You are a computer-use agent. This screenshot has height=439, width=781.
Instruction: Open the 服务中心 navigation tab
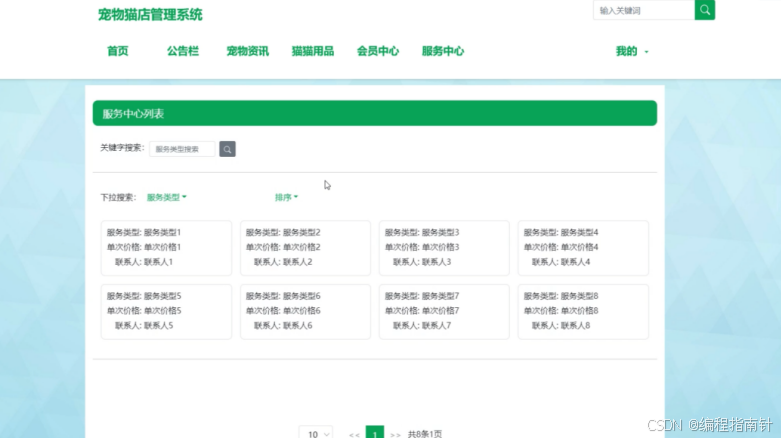click(443, 51)
